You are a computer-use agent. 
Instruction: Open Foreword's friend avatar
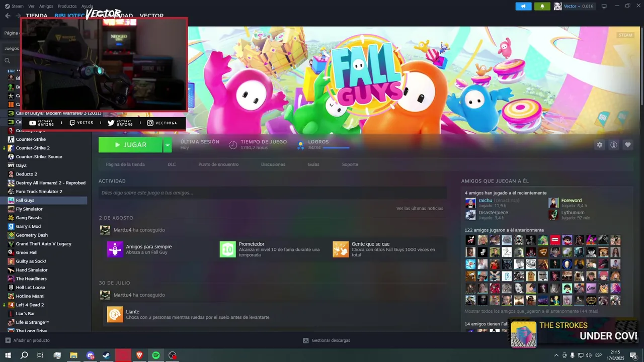[x=553, y=203]
